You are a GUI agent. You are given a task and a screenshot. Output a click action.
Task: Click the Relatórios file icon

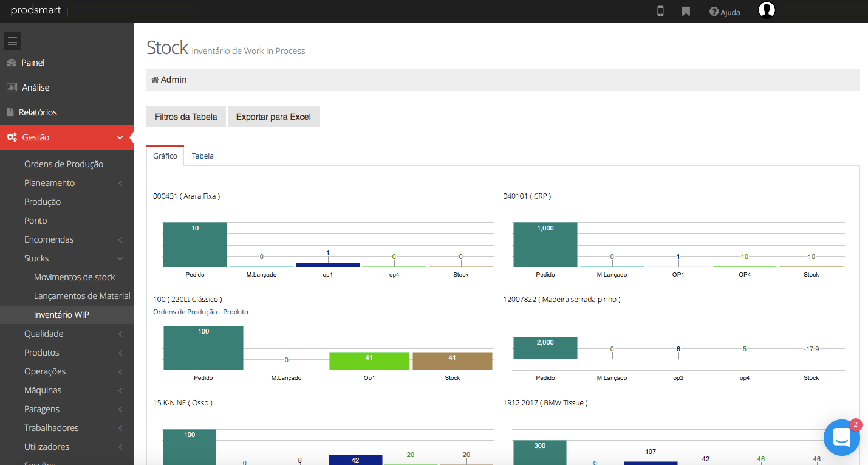pyautogui.click(x=10, y=112)
